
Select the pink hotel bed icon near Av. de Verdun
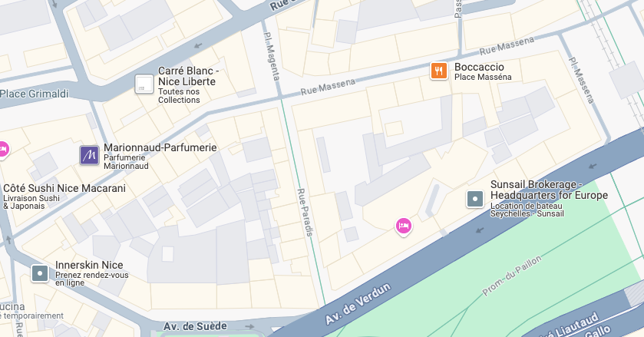(x=404, y=226)
